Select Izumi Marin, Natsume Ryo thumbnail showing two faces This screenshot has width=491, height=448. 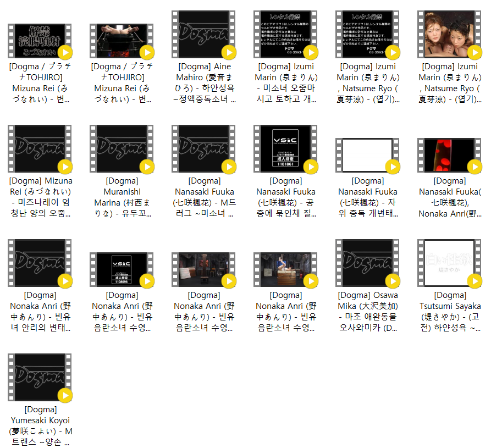[x=449, y=35]
